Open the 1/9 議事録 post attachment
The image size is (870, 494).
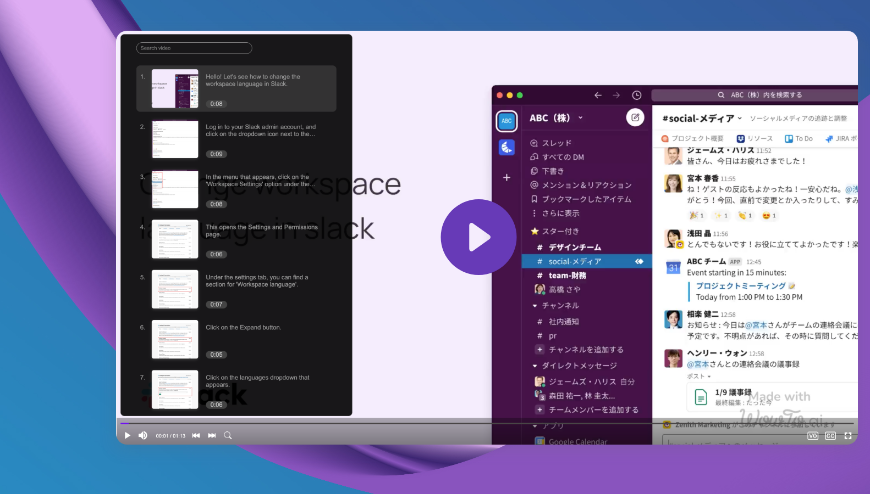pyautogui.click(x=772, y=397)
